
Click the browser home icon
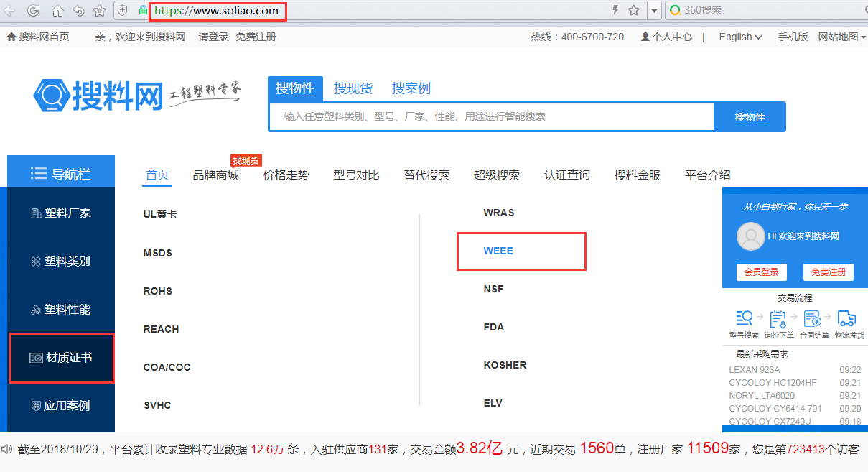click(57, 11)
